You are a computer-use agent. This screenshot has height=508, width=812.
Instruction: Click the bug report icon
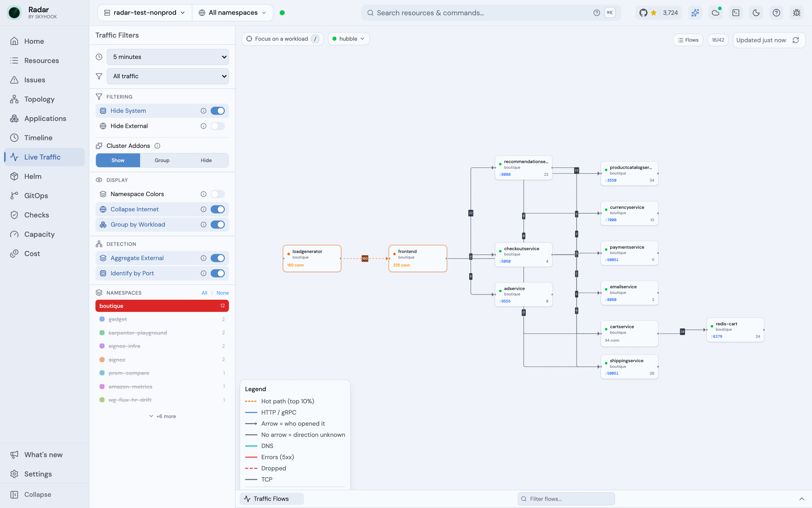coord(797,13)
